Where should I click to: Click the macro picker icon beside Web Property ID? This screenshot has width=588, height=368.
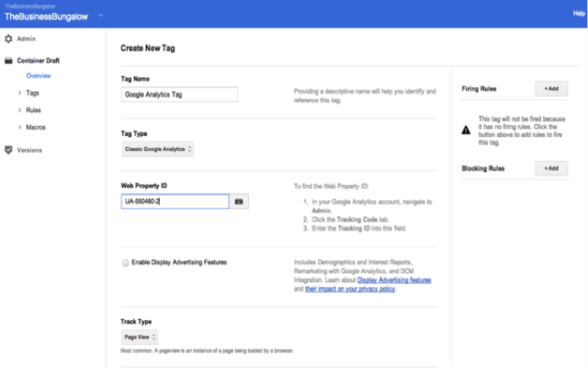(x=239, y=201)
